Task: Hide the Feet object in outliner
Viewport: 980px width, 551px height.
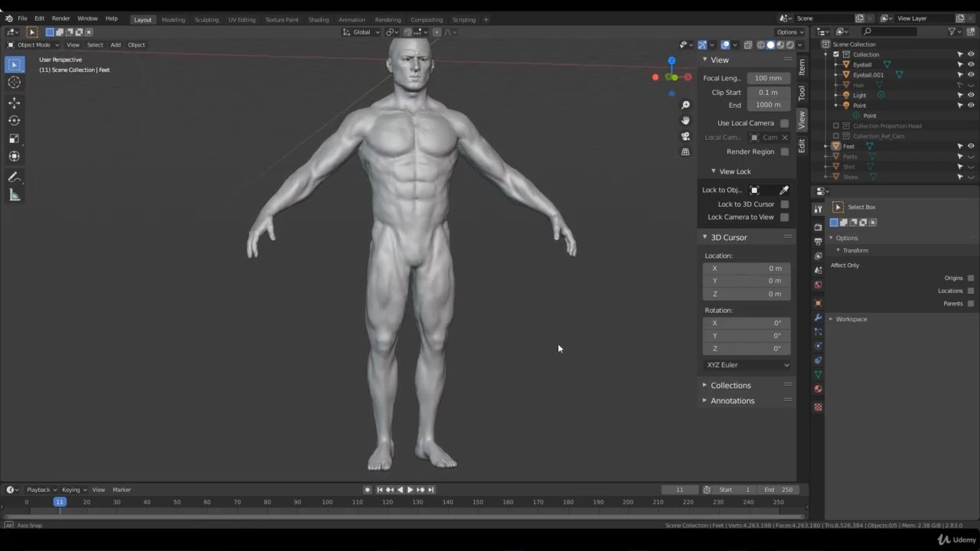Action: click(x=971, y=146)
